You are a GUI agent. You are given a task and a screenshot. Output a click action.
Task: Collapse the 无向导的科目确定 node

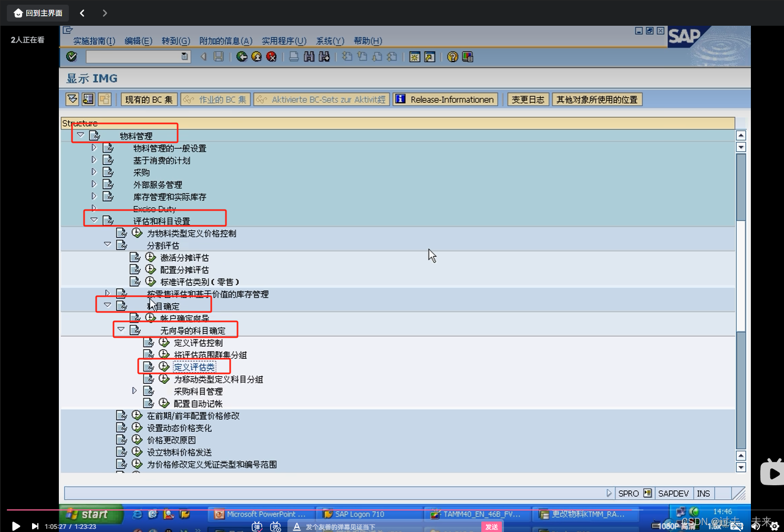(121, 329)
